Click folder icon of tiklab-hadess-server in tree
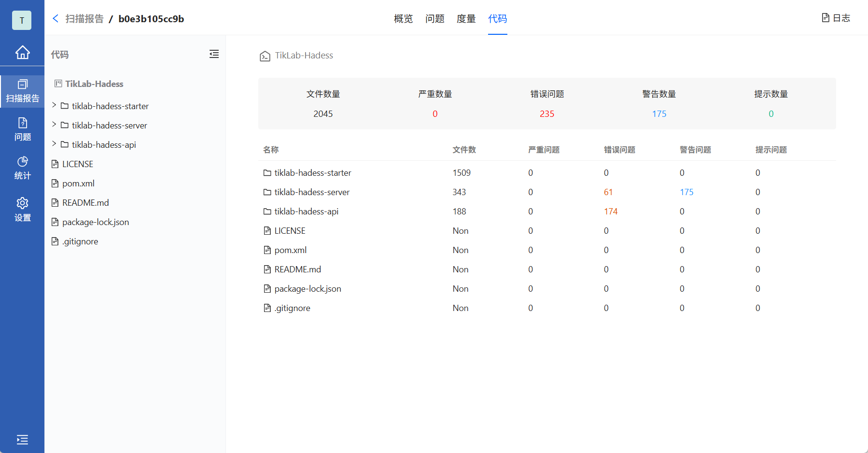Viewport: 868px width, 453px height. 65,125
